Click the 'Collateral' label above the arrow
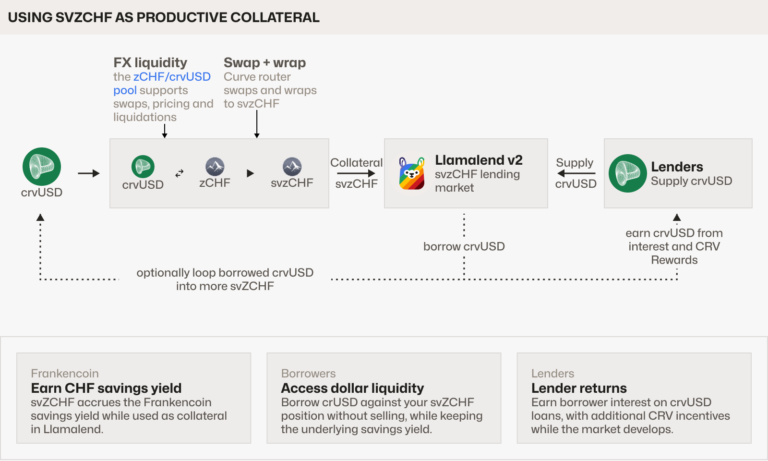Viewport: 768px width, 461px height. pyautogui.click(x=356, y=163)
